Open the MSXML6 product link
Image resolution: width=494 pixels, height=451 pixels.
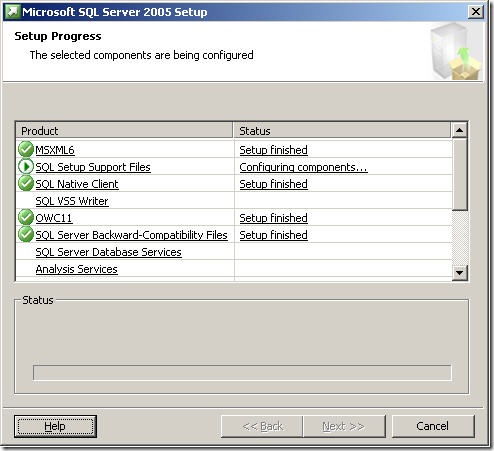[x=55, y=150]
